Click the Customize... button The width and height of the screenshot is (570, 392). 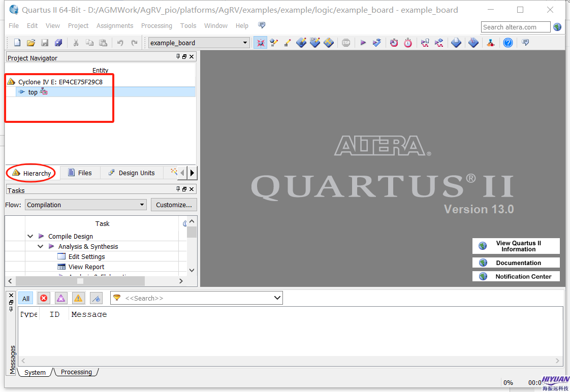173,205
